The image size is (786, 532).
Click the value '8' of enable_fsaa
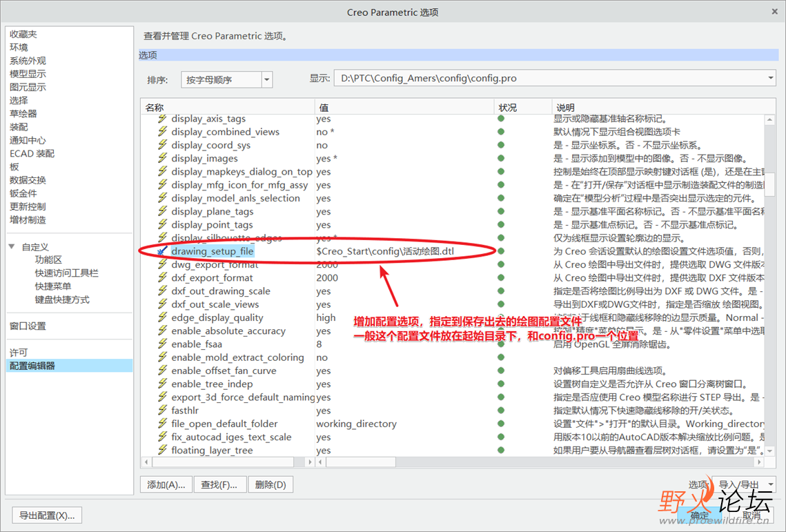tap(319, 344)
